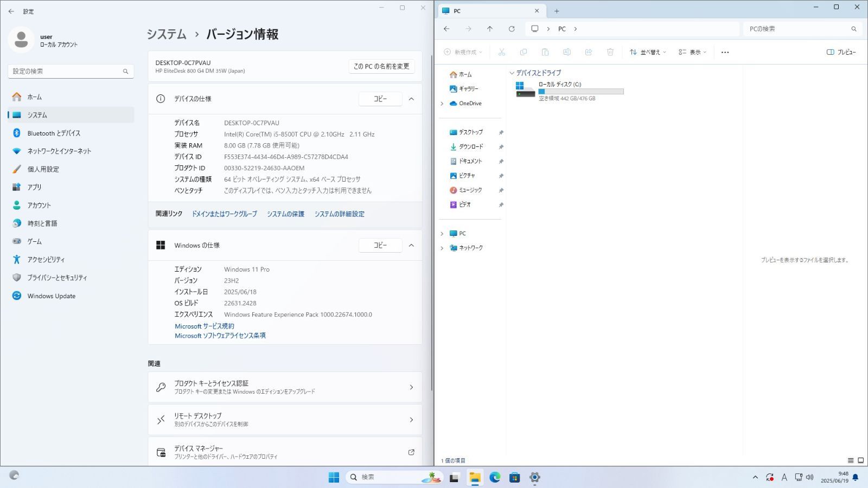The width and height of the screenshot is (868, 488).
Task: Open Microsoft Store from the taskbar
Action: click(515, 477)
